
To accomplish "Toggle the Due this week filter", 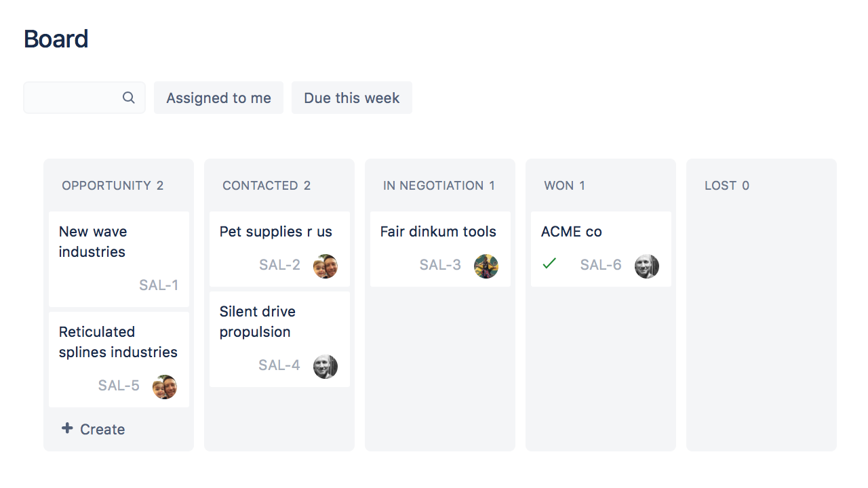I will pyautogui.click(x=351, y=98).
